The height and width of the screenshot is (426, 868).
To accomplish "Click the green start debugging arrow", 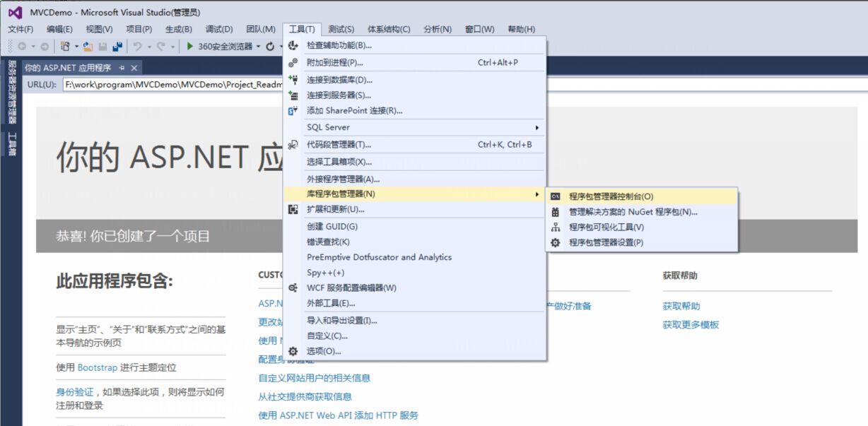I will pyautogui.click(x=190, y=47).
